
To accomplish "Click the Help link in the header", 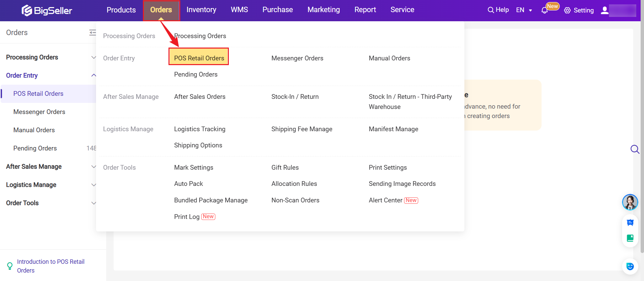I will pyautogui.click(x=502, y=10).
